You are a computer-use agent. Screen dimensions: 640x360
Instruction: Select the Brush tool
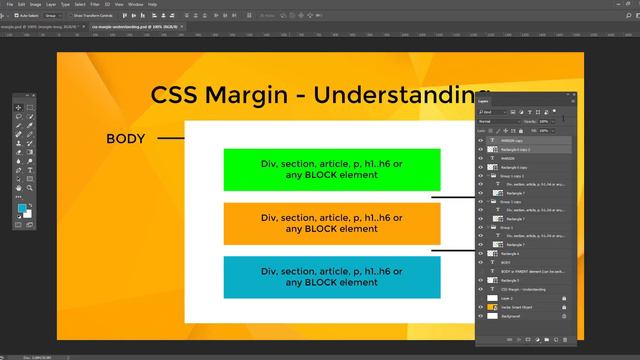click(x=30, y=134)
